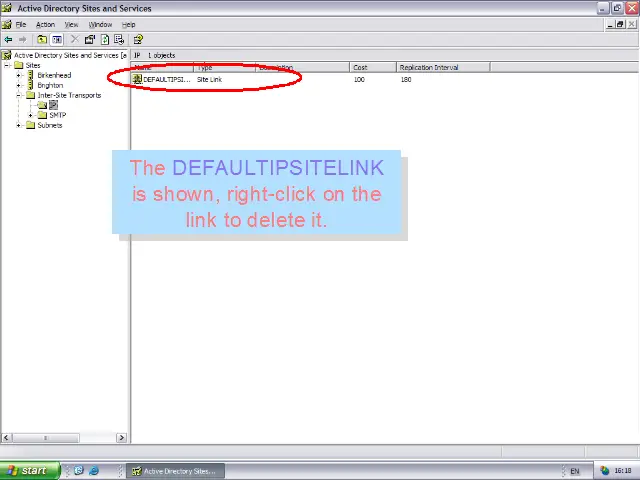Expand the Subnets node
This screenshot has height=480, width=640.
pos(18,125)
